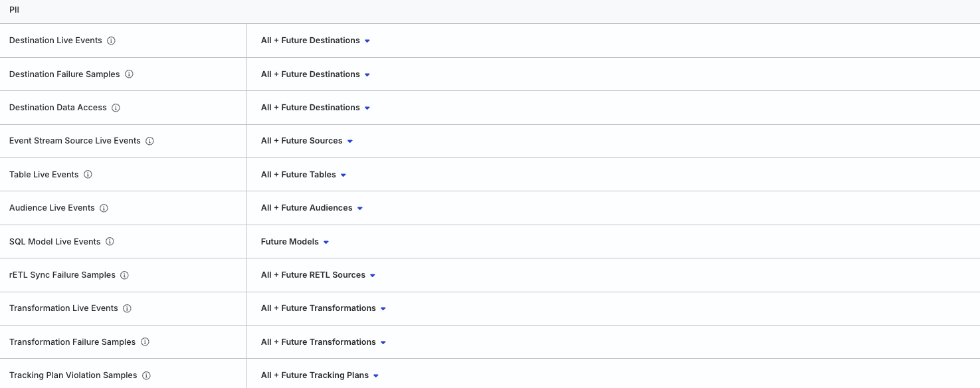Viewport: 980px width, 388px height.
Task: Show info for rETL Sync Failure Samples
Action: coord(124,275)
